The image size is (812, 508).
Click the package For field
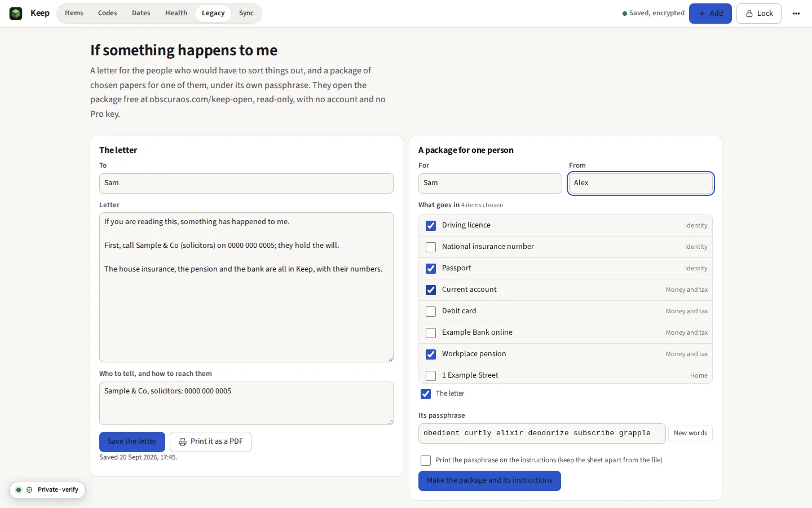pyautogui.click(x=490, y=183)
